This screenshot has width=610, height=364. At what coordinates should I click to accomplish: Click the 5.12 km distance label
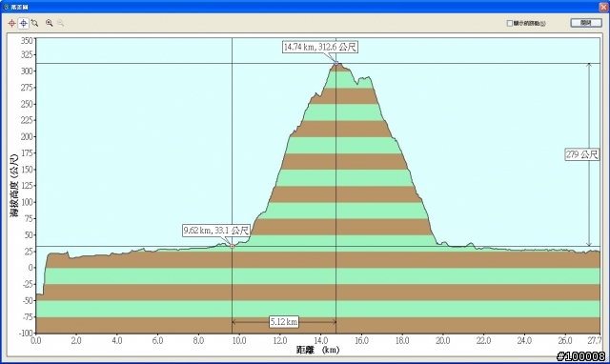(x=284, y=322)
